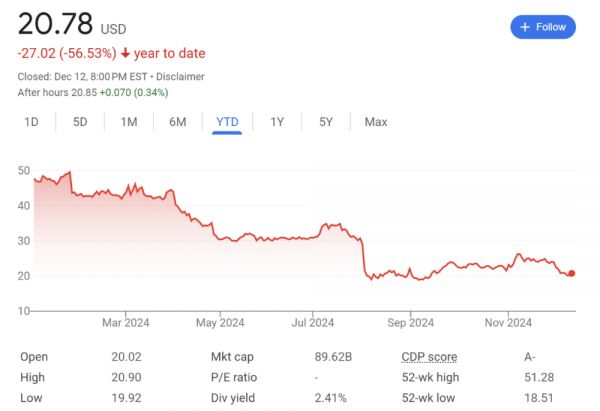Select the 1D time range tab

point(31,122)
